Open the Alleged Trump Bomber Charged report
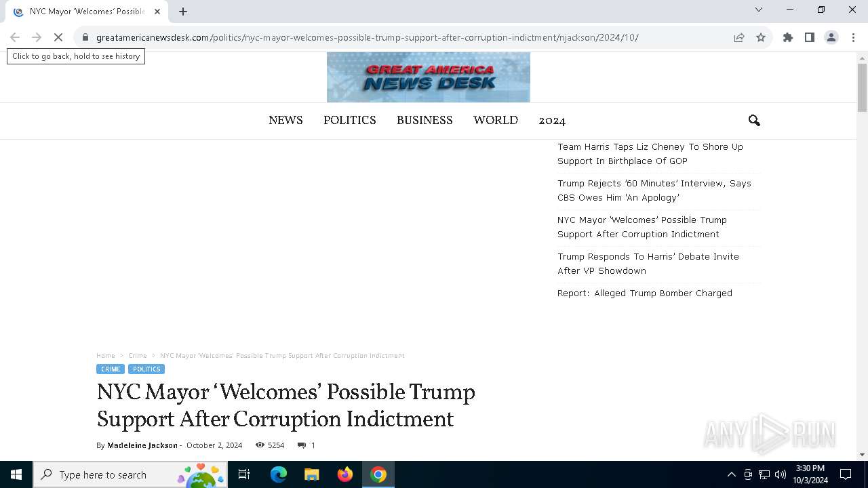The width and height of the screenshot is (868, 488). (645, 293)
